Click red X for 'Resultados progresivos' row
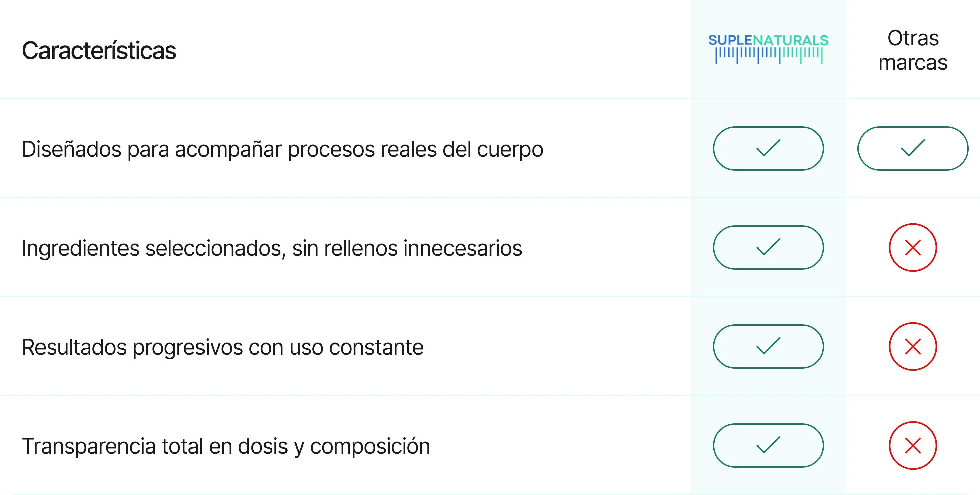The width and height of the screenshot is (980, 495). 913,346
